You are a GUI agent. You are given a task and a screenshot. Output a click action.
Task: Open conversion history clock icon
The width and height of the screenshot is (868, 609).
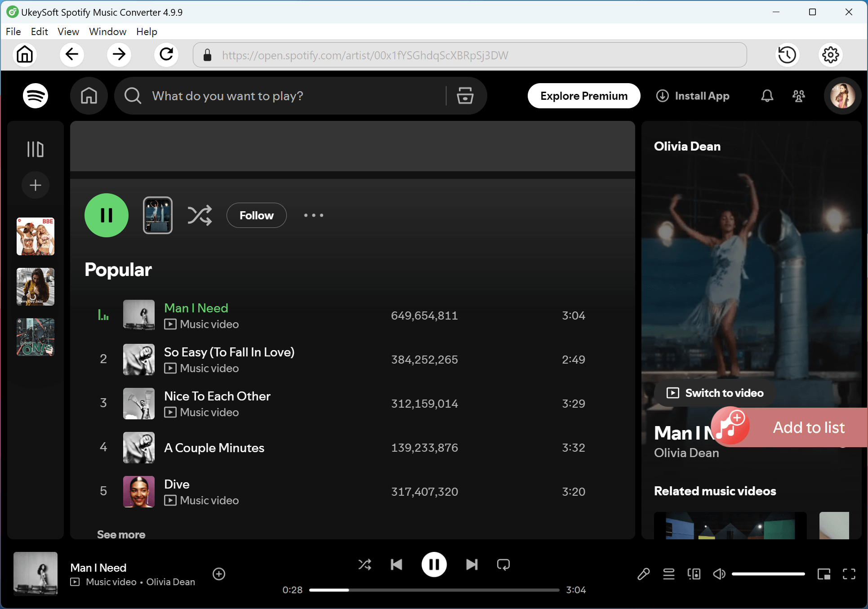(x=787, y=55)
